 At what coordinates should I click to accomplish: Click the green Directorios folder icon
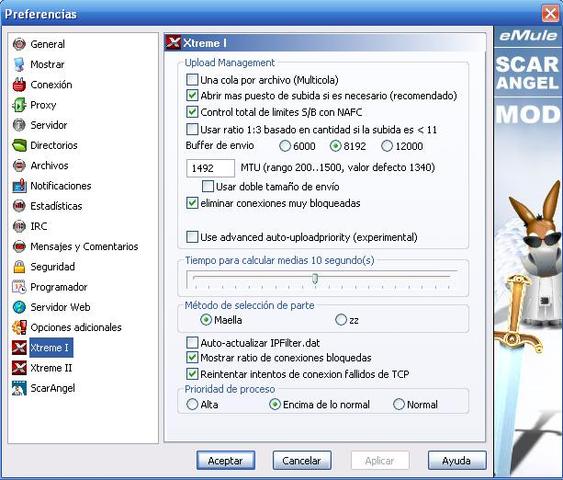pos(19,145)
